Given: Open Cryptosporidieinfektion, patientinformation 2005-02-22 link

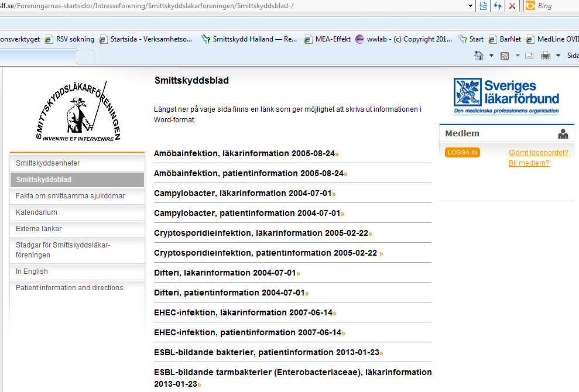Looking at the screenshot, I should pos(269,253).
